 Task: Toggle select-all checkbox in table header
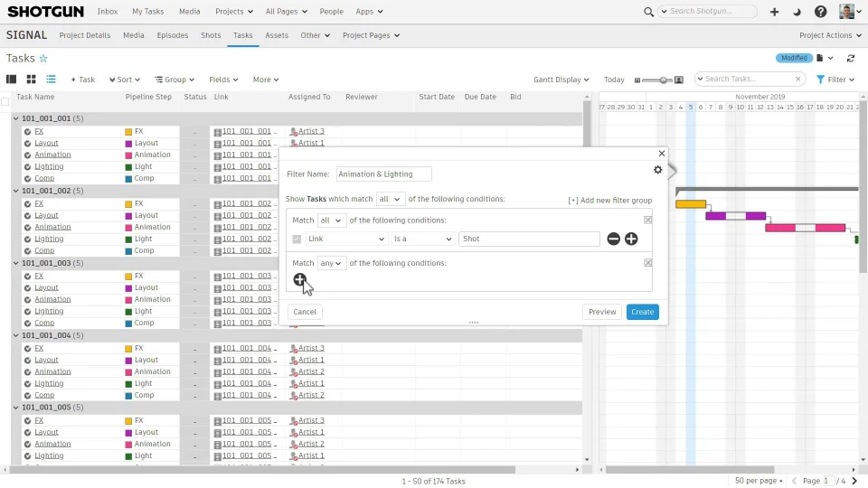tap(5, 102)
